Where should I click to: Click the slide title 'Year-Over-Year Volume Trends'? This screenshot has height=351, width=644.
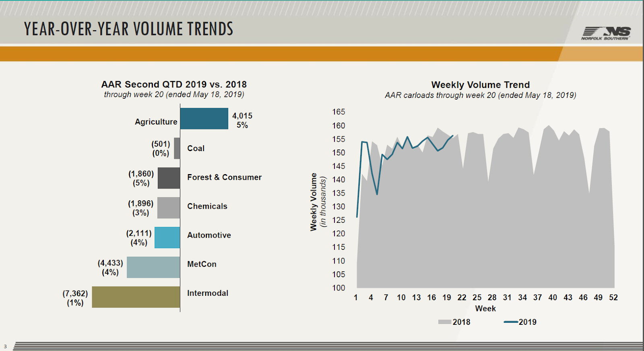pyautogui.click(x=129, y=29)
